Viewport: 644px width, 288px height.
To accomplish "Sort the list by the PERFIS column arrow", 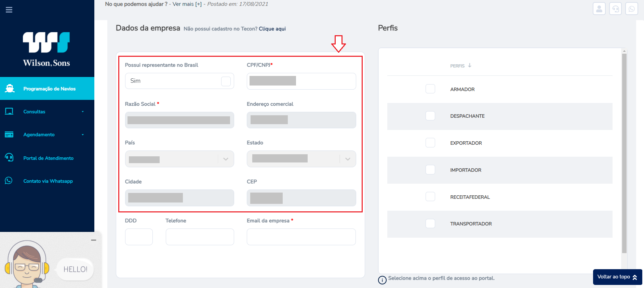I will point(470,65).
